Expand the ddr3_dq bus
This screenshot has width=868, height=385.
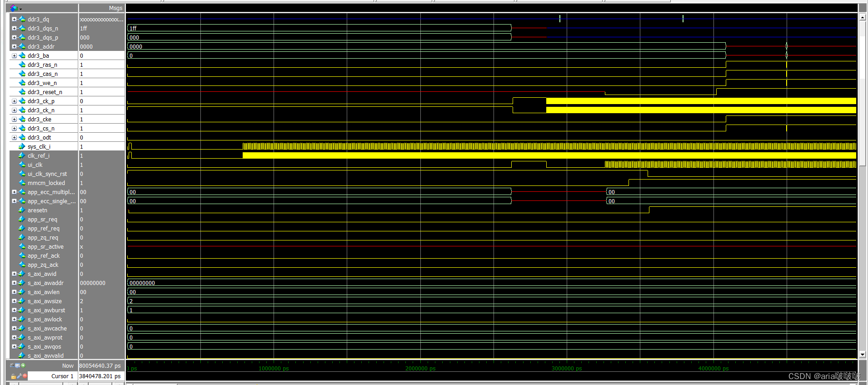coord(14,19)
